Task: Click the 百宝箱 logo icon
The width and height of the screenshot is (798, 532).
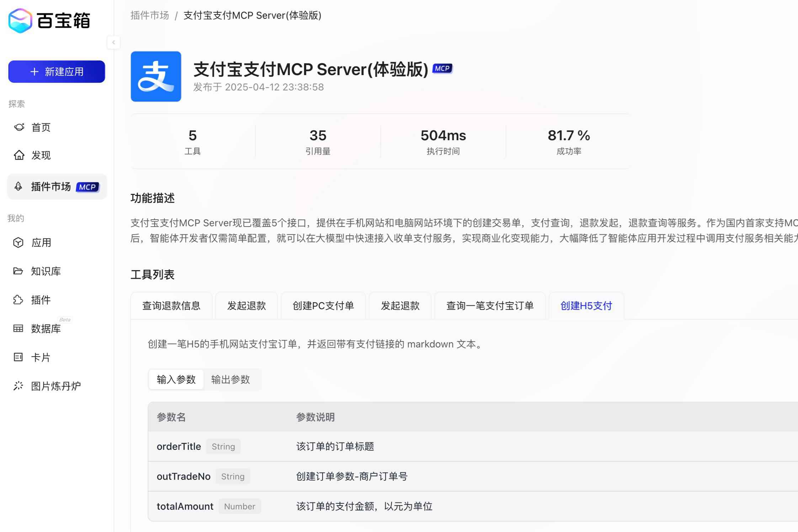Action: click(20, 21)
